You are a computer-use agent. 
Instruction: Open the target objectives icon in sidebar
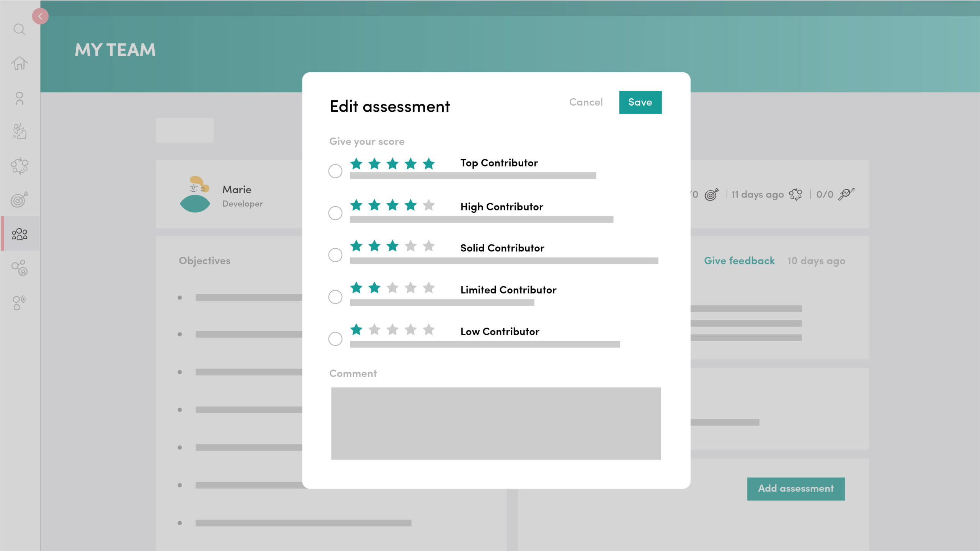point(19,199)
